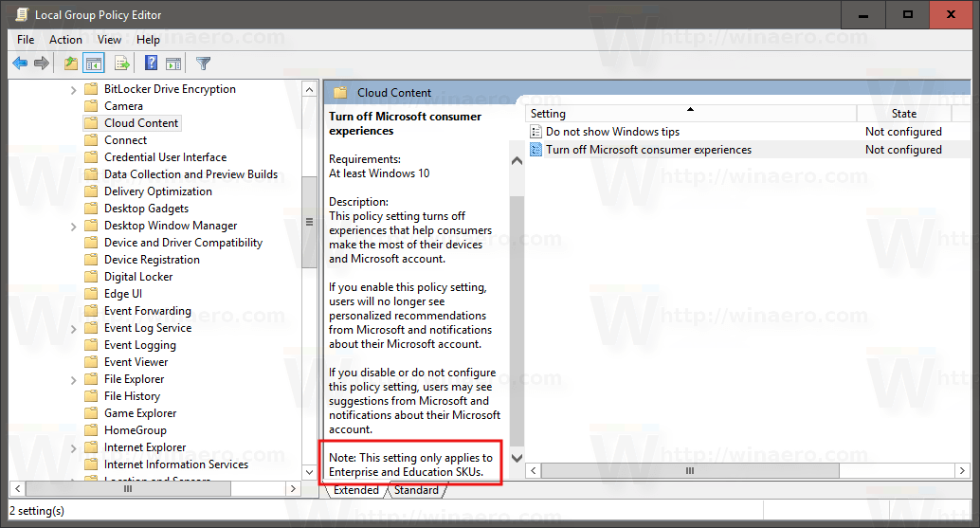Click the settings list horizontal scrollbar thumb
The width and height of the screenshot is (980, 528).
pos(690,470)
